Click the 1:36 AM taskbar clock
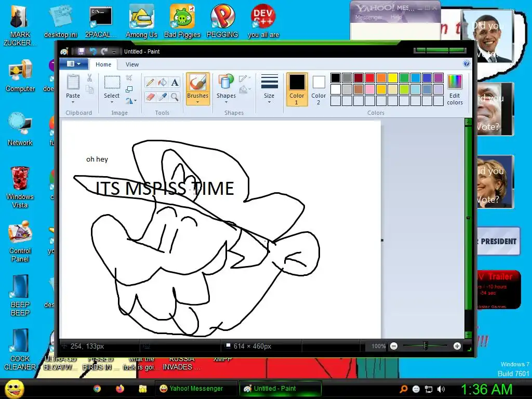532x399 pixels. tap(486, 389)
